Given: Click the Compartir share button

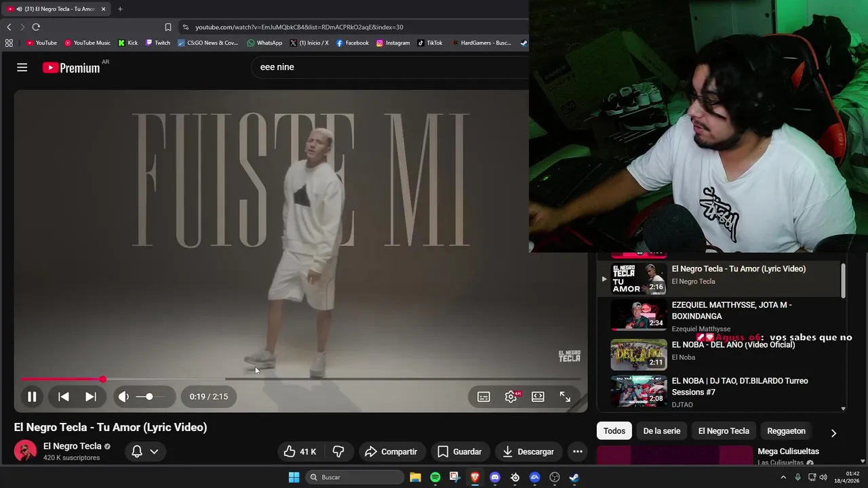Looking at the screenshot, I should tap(391, 451).
